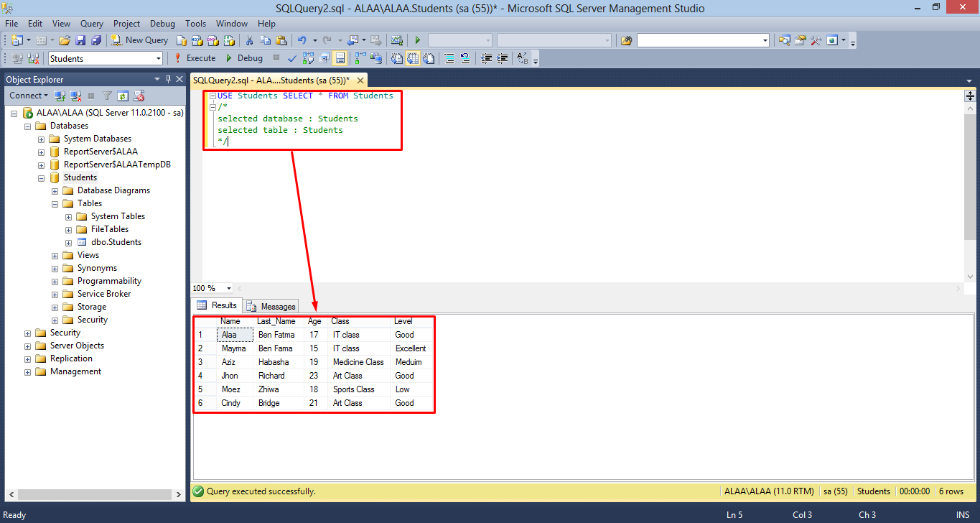Expand the Server Objects node
980x523 pixels.
click(27, 346)
